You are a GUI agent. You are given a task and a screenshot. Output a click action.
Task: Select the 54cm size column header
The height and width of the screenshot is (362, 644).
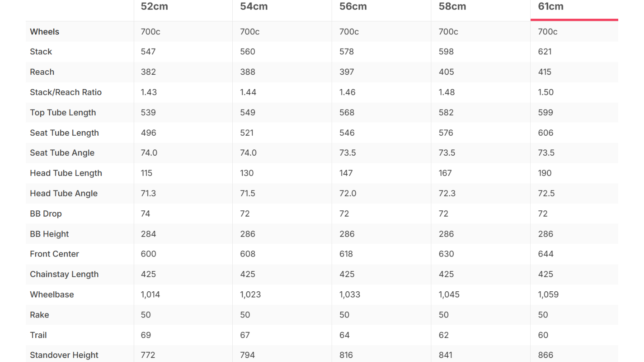254,7
